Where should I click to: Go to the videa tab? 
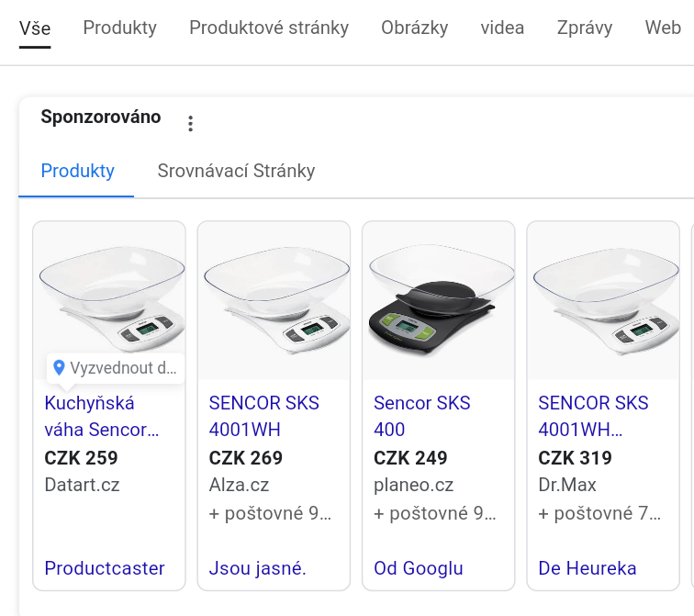pos(502,28)
